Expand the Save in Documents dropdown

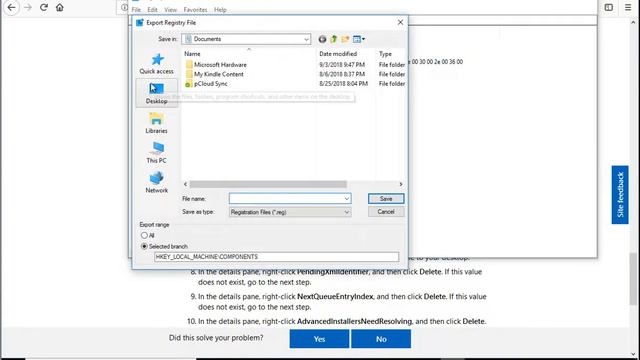pyautogui.click(x=306, y=39)
